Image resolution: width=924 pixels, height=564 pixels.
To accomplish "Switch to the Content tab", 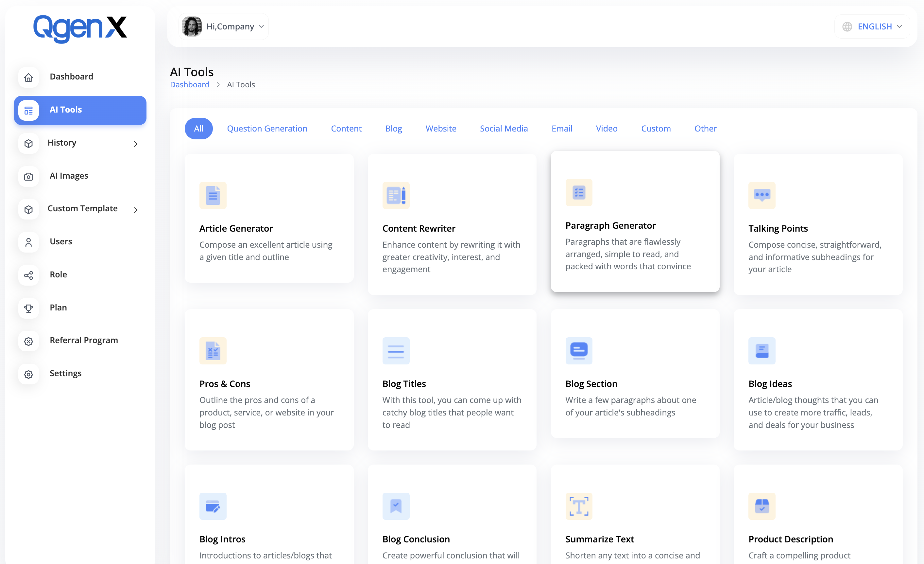I will [346, 128].
